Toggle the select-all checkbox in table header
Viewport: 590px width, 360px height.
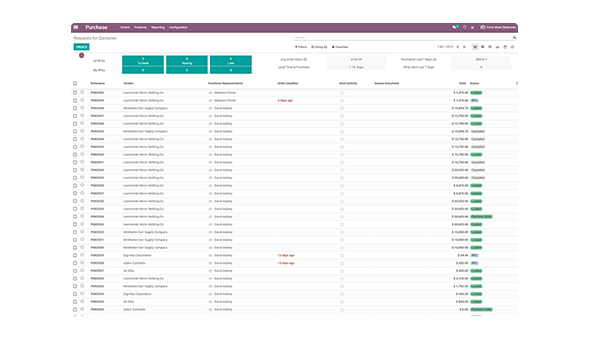[75, 84]
